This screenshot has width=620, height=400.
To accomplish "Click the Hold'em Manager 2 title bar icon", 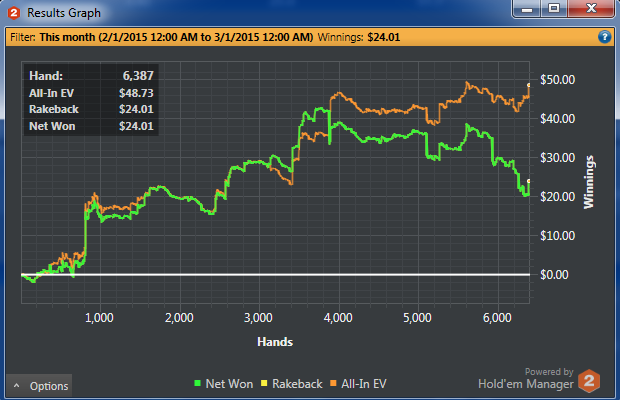I will tap(14, 13).
